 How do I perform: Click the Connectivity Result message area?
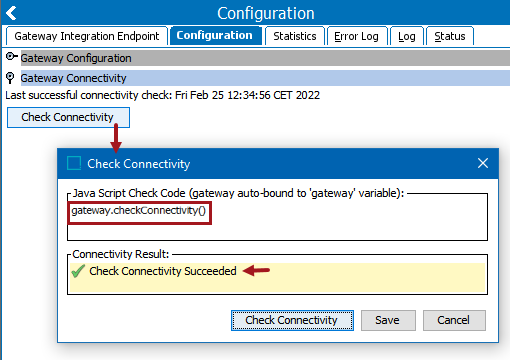pyautogui.click(x=277, y=278)
